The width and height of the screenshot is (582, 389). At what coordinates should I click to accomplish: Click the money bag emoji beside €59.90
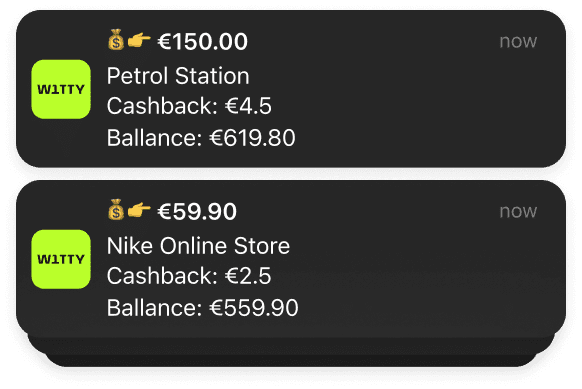(x=116, y=210)
